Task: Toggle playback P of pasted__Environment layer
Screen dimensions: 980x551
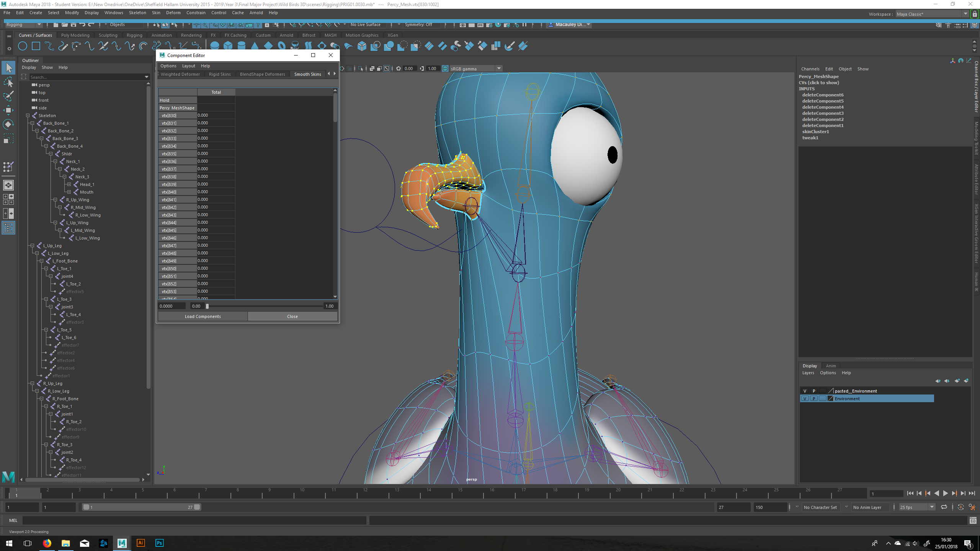Action: point(814,391)
